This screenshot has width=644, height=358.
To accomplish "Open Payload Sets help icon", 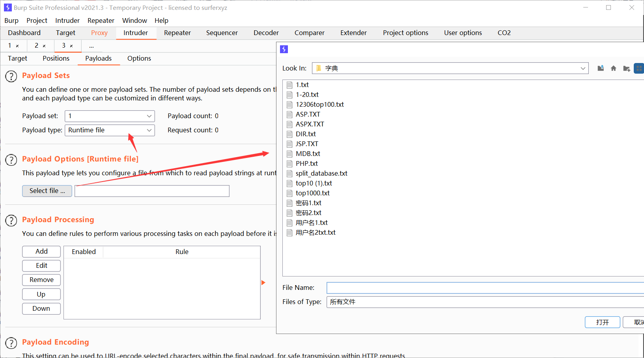I will click(11, 76).
